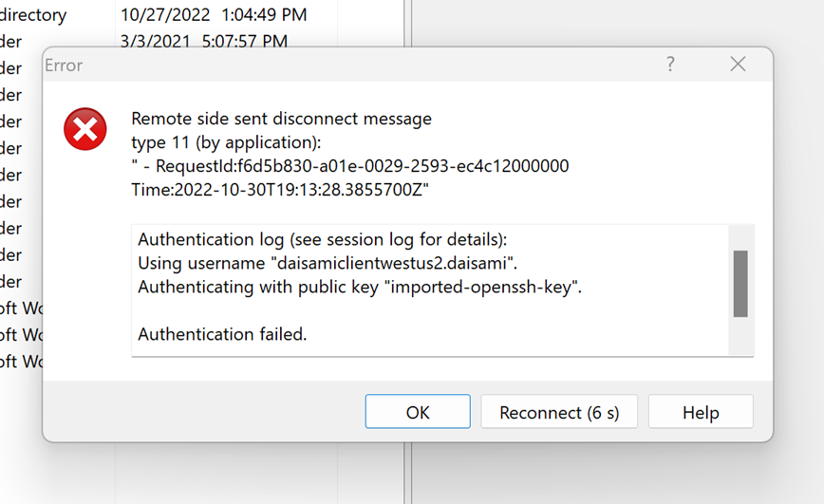Click the question mark title bar icon
Image resolution: width=824 pixels, height=504 pixels.
[x=670, y=65]
